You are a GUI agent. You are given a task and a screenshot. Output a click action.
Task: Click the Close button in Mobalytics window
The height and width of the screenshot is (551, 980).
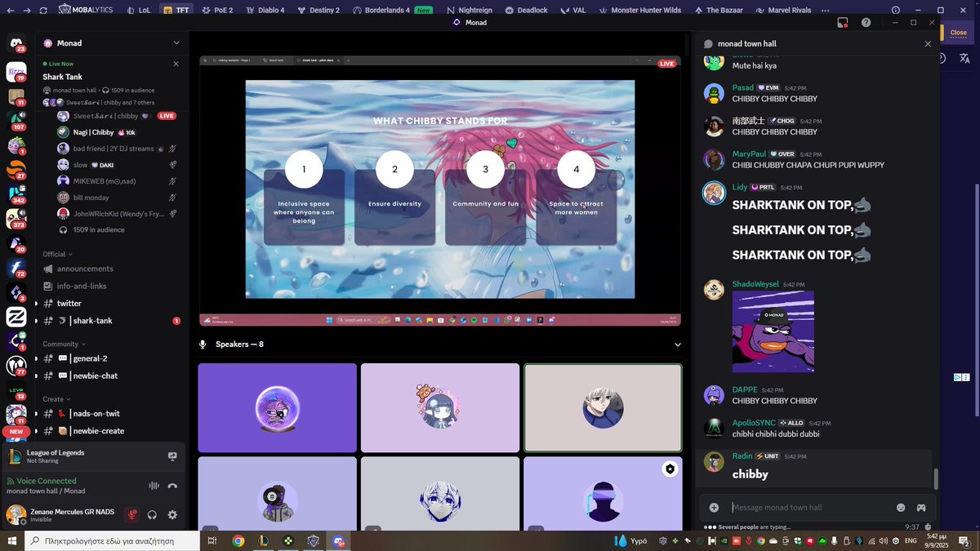click(x=958, y=33)
